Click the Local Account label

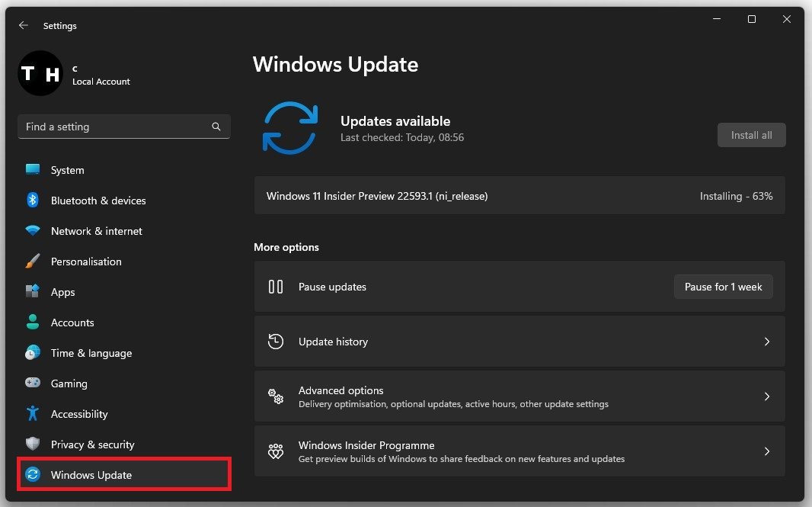[101, 82]
